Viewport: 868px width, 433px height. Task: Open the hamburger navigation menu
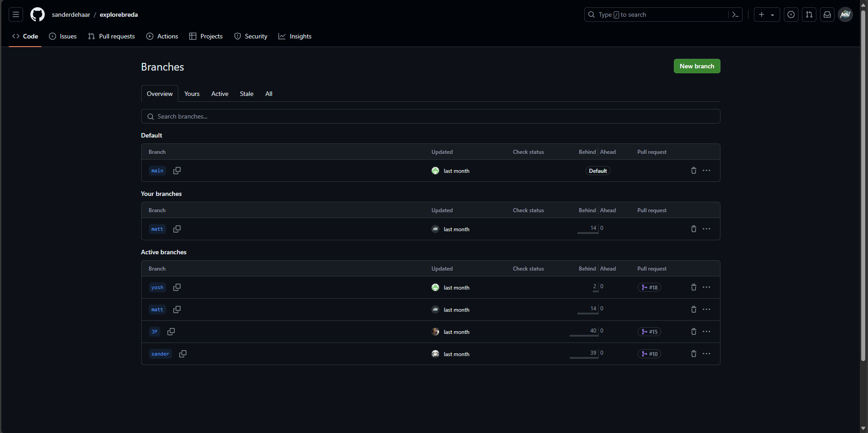tap(16, 14)
